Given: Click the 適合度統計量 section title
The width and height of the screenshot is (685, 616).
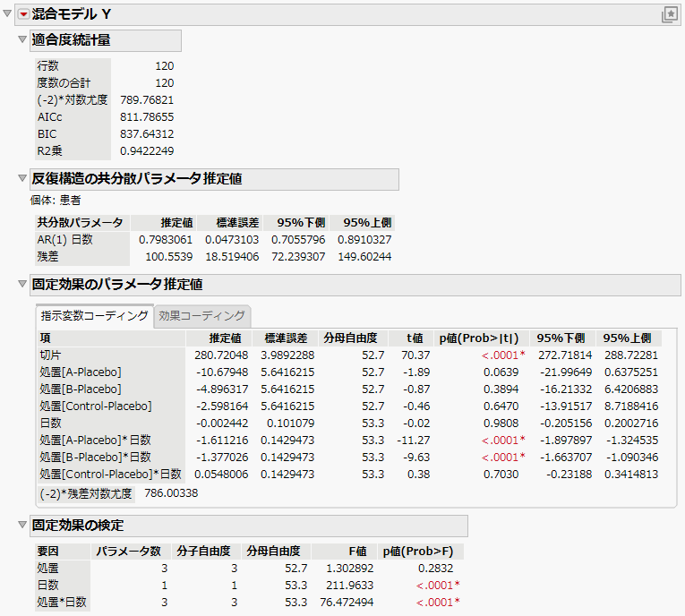Looking at the screenshot, I should (71, 40).
